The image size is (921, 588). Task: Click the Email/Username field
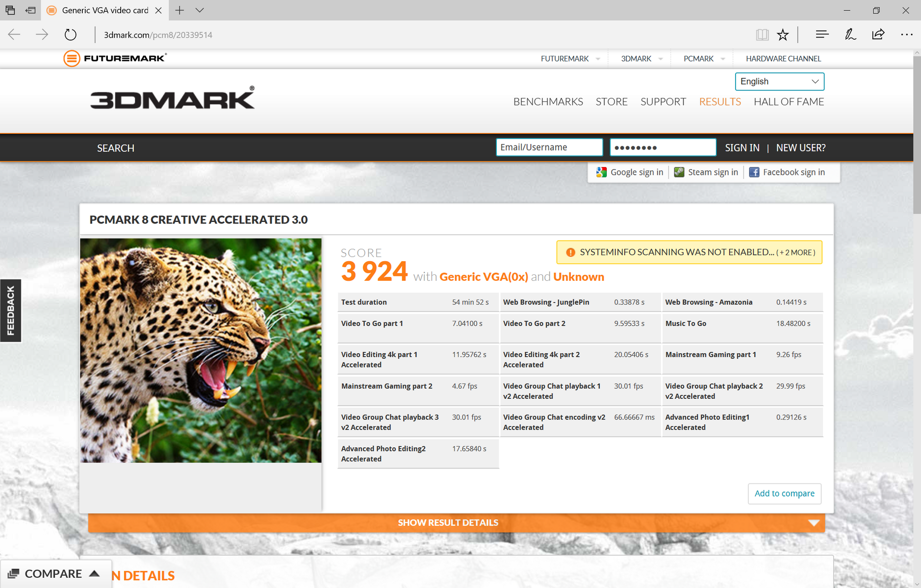coord(549,147)
